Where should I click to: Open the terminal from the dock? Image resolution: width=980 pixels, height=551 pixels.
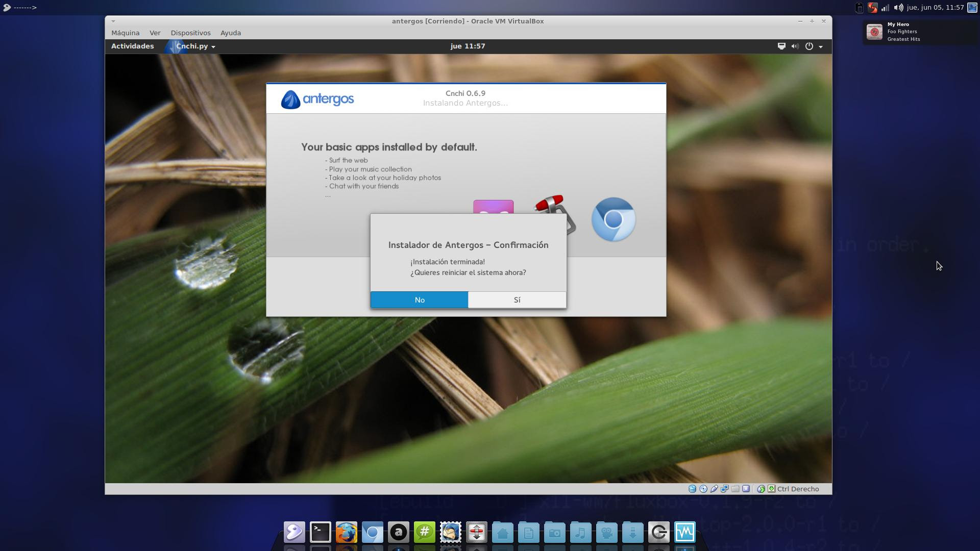point(321,533)
